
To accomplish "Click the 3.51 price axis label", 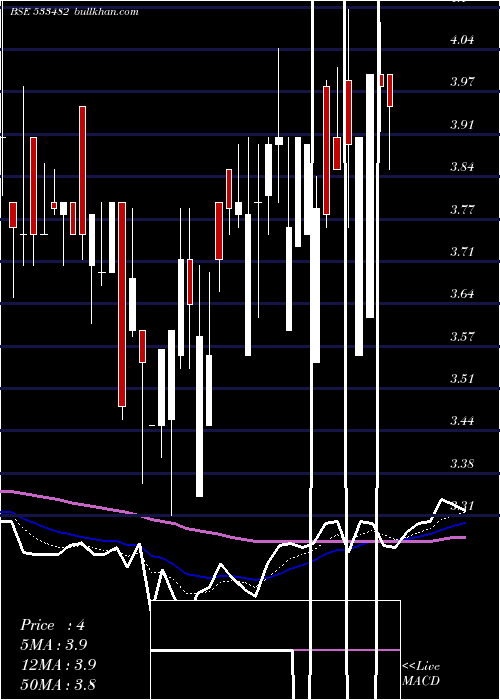I will pos(462,379).
